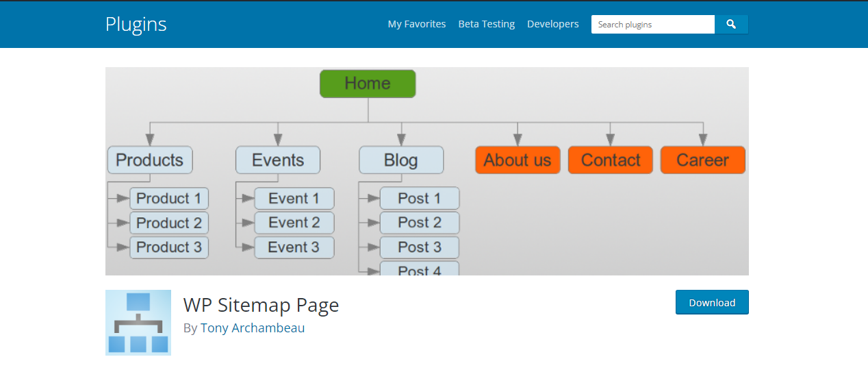
Task: Click the Blog box in banner
Action: point(401,160)
